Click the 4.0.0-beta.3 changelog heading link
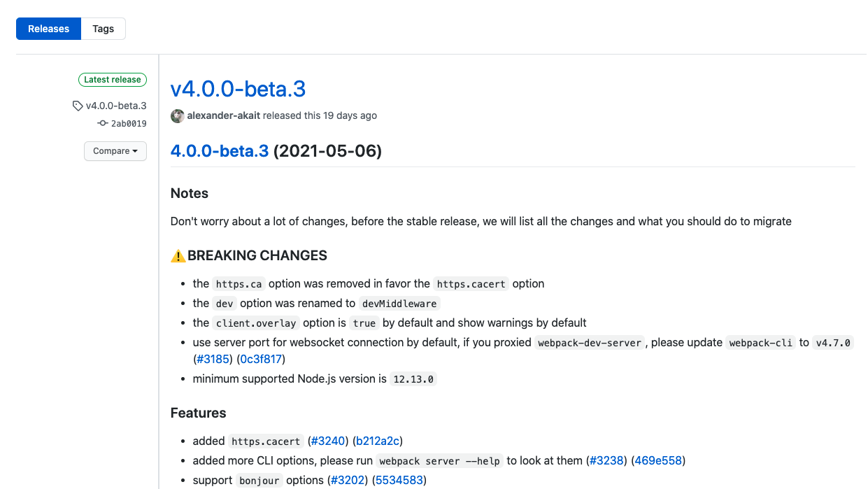The width and height of the screenshot is (868, 489). point(220,151)
